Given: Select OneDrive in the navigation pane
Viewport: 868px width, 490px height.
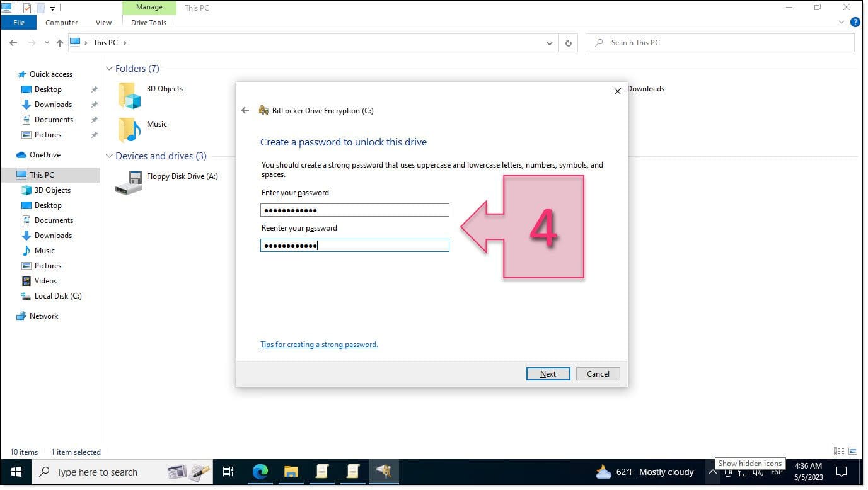Looking at the screenshot, I should (x=45, y=155).
